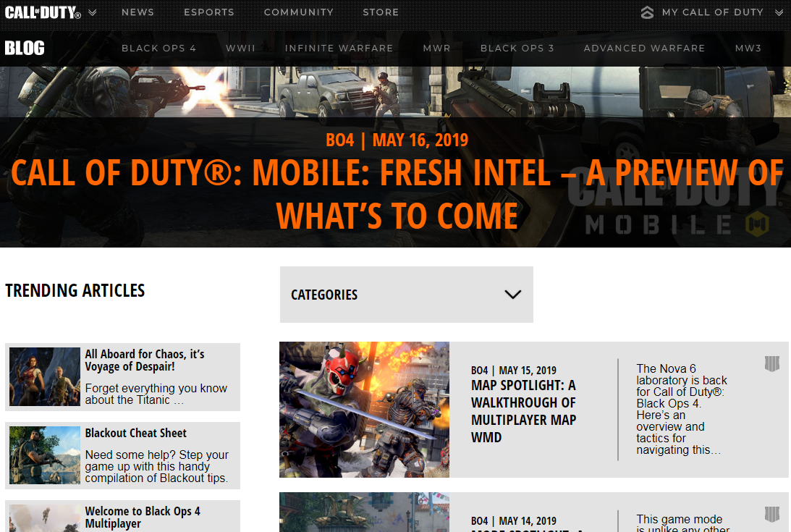
Task: Open Welcome to Black Ops 4 Multiplayer thumbnail
Action: pos(45,518)
